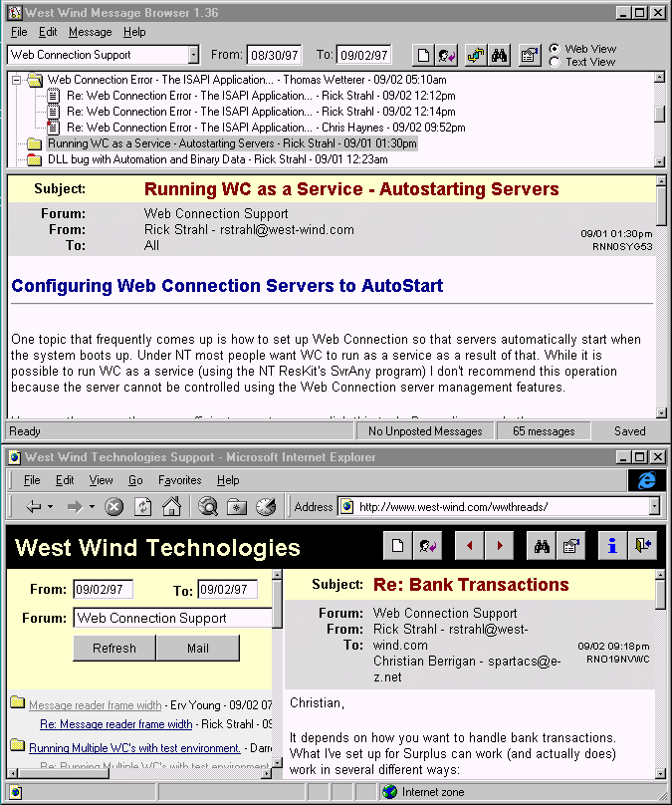The width and height of the screenshot is (672, 805).
Task: Open Go menu in Internet Explorer
Action: 135,480
